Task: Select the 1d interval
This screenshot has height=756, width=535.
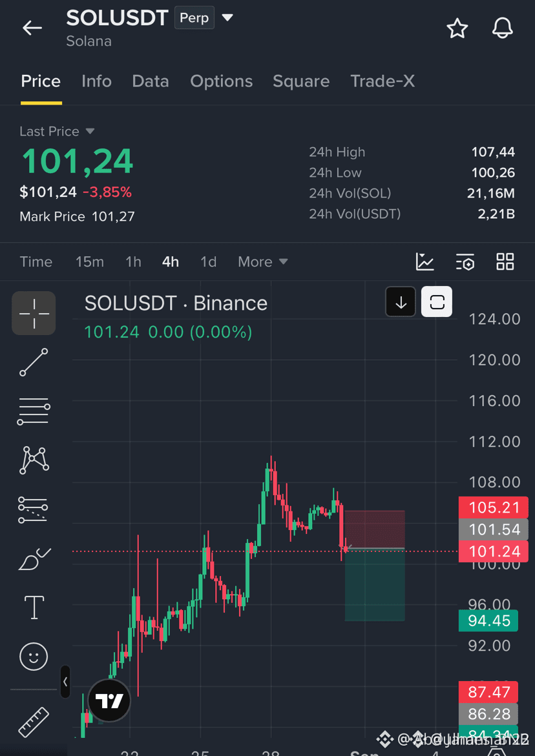Action: point(209,262)
